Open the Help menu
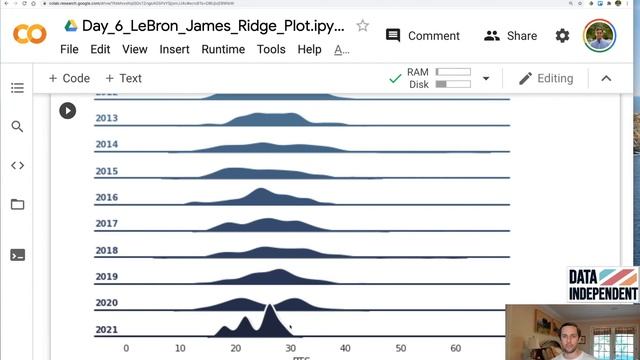This screenshot has width=640, height=360. click(309, 49)
